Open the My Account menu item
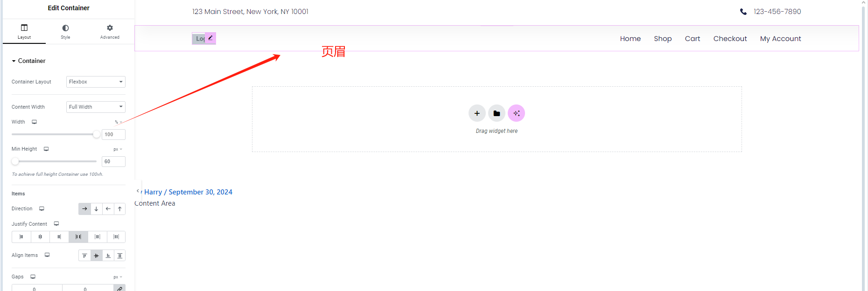Image resolution: width=868 pixels, height=291 pixels. 780,39
